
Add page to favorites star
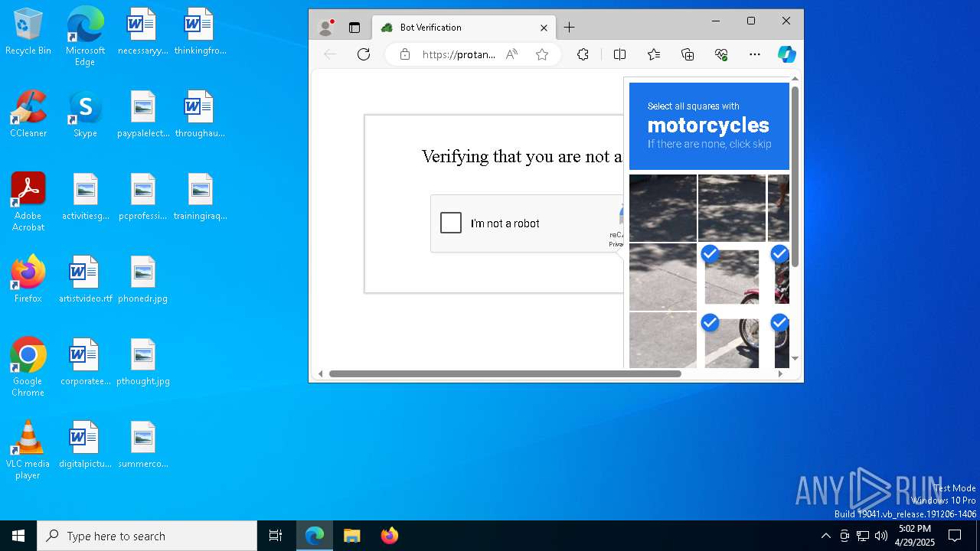tap(542, 54)
